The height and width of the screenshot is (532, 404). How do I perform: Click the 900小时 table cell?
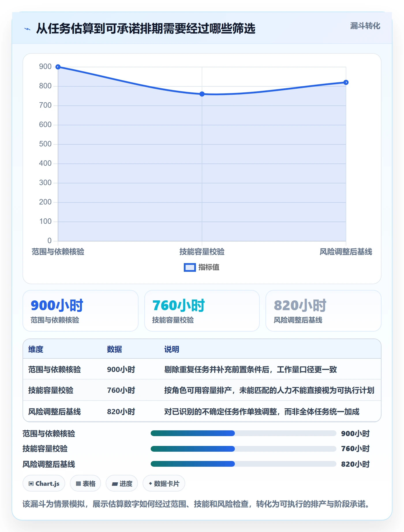[121, 369]
